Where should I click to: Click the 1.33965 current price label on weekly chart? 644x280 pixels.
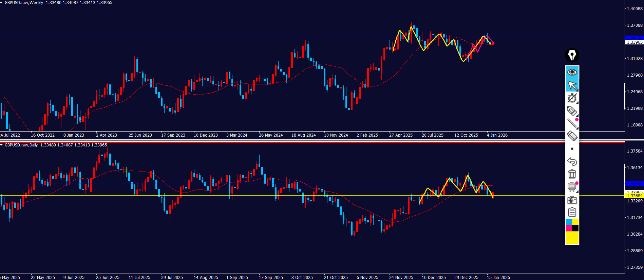tap(634, 42)
